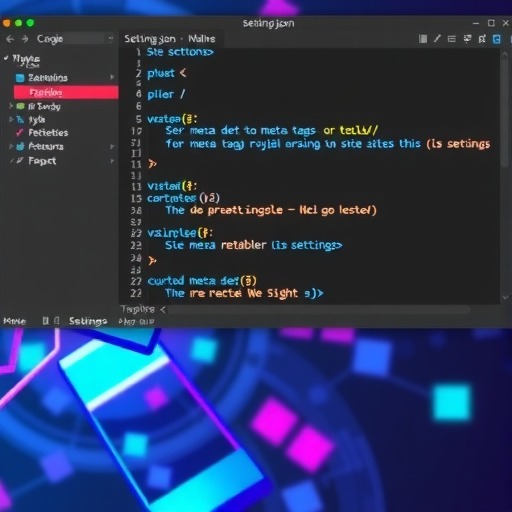
Task: Expand the Fapct tree item chevron
Action: [x=11, y=161]
